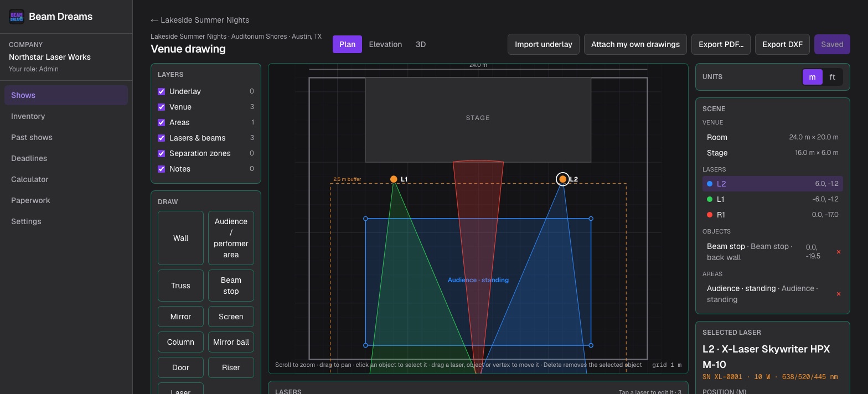Screen dimensions: 868x394
Task: Select the L1 laser marker on the canvas
Action: tap(394, 179)
